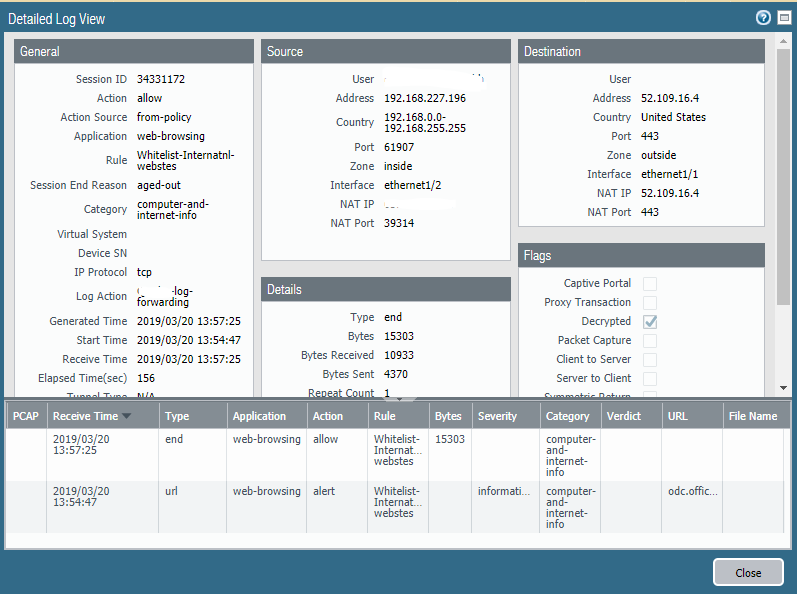Image resolution: width=797 pixels, height=594 pixels.
Task: Open the odc.offic... URL entry
Action: click(x=691, y=492)
